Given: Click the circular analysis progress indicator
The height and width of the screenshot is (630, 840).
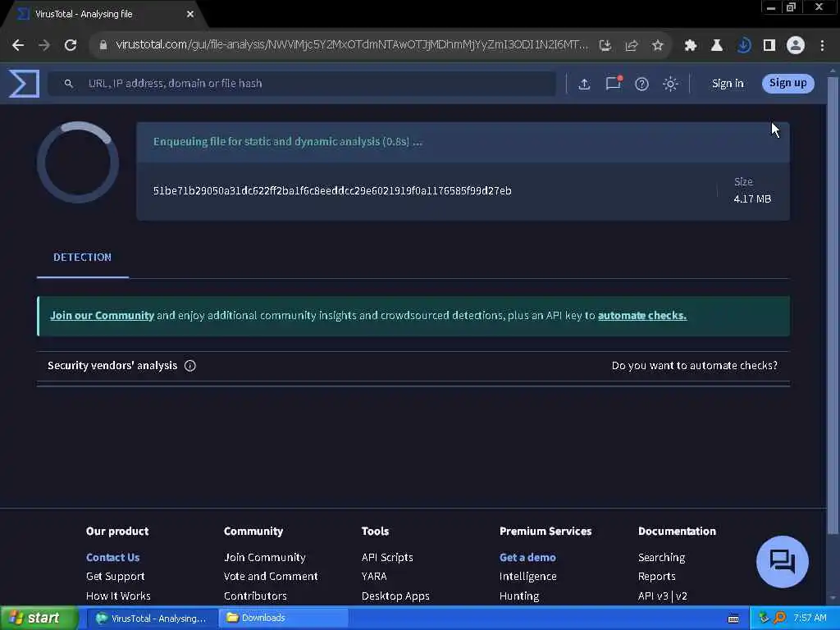Looking at the screenshot, I should (78, 162).
